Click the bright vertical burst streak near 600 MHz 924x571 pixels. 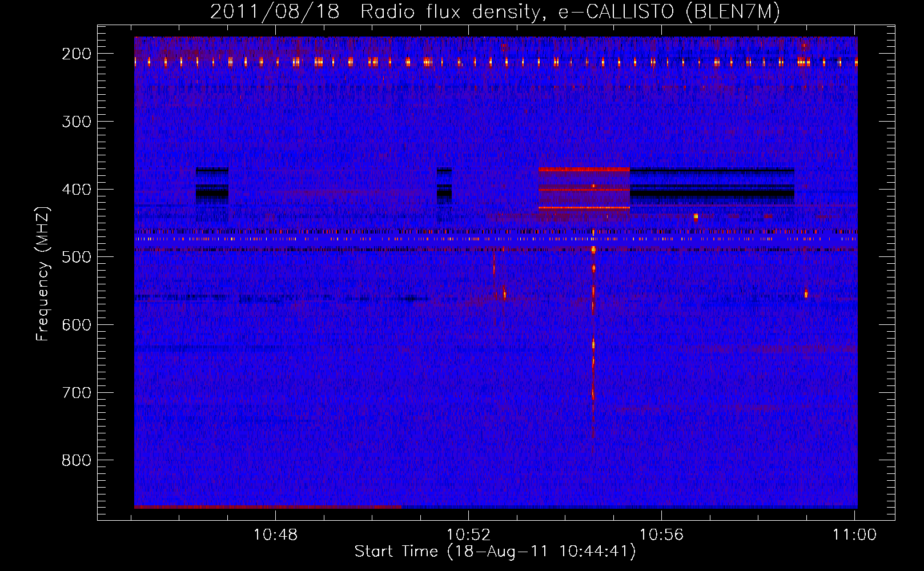593,344
